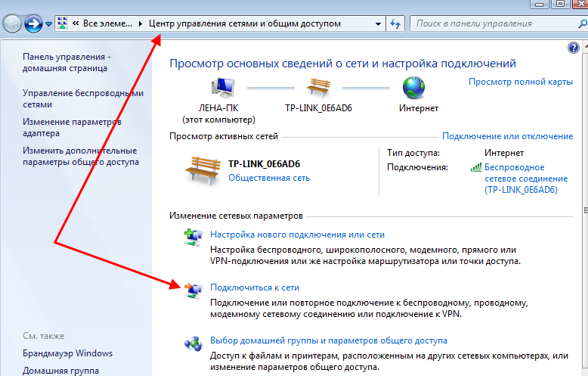This screenshot has height=376, width=588.
Task: Click the homegroup spheres icon
Action: (193, 343)
